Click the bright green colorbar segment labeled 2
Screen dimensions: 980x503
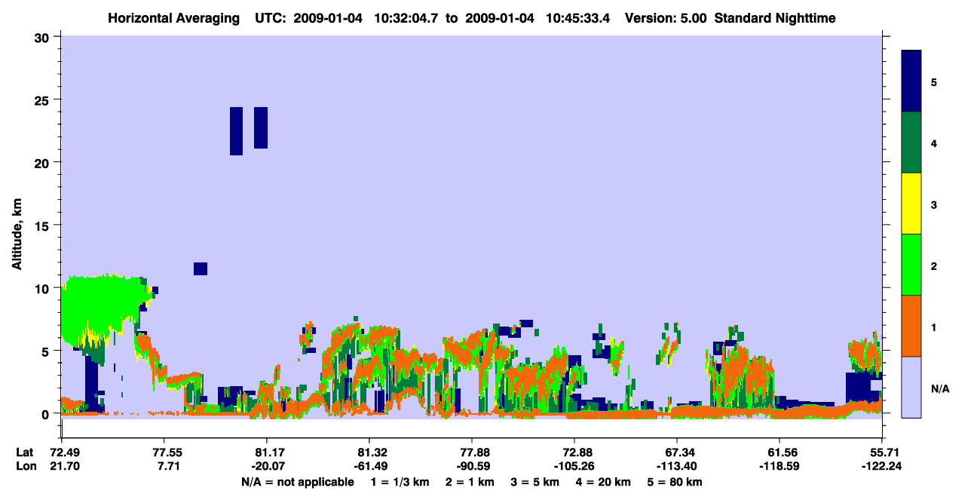[x=911, y=264]
